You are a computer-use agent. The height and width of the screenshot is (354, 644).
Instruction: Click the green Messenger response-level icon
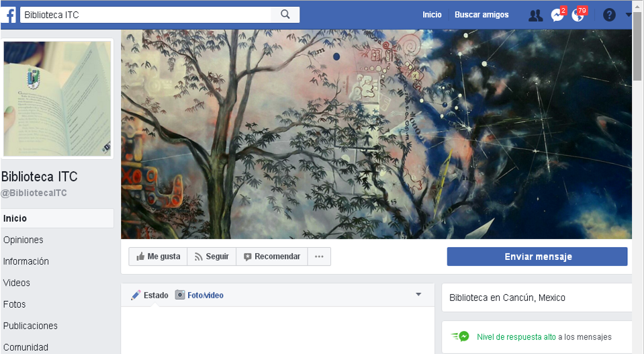[461, 337]
